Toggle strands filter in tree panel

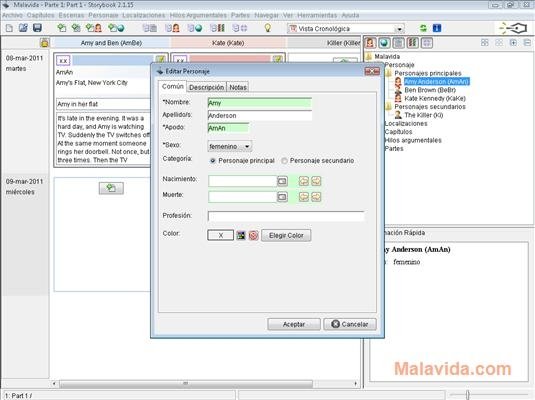413,43
